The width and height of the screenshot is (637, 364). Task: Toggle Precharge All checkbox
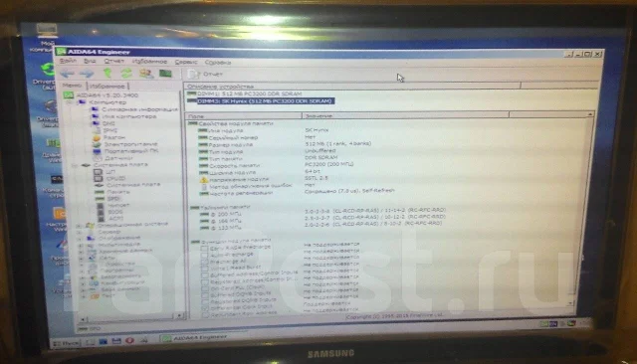[x=205, y=263]
